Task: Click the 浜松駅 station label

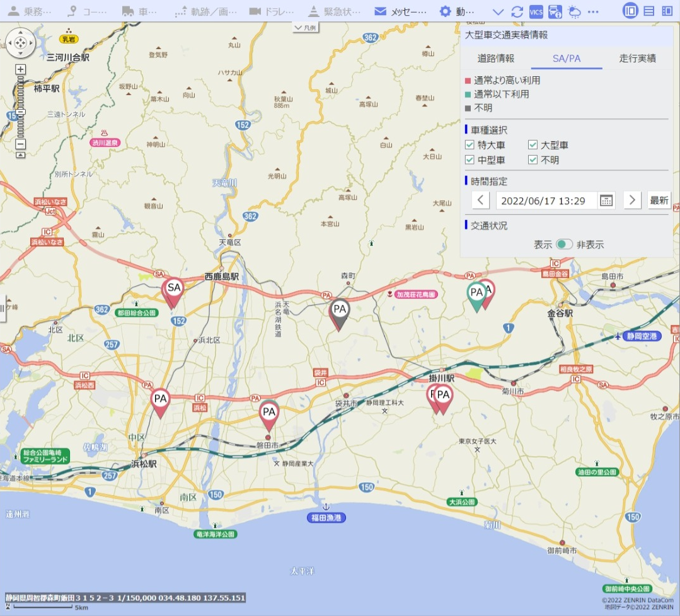Action: (144, 464)
